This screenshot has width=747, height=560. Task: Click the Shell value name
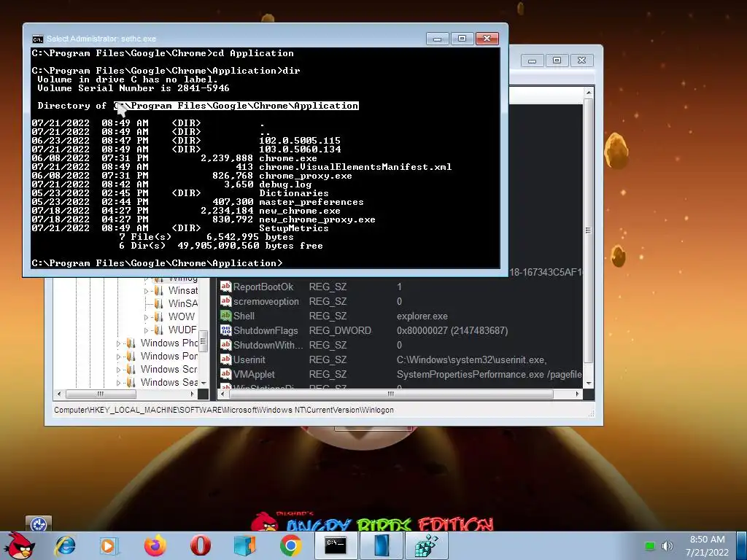point(244,316)
